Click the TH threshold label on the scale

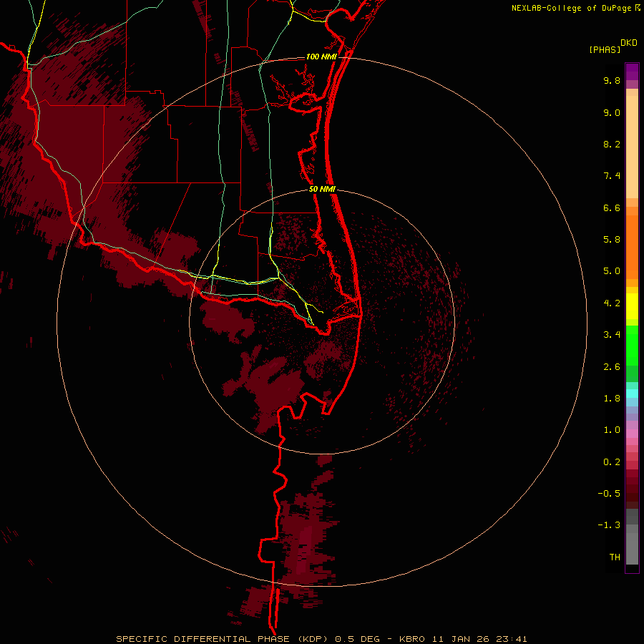tap(615, 557)
